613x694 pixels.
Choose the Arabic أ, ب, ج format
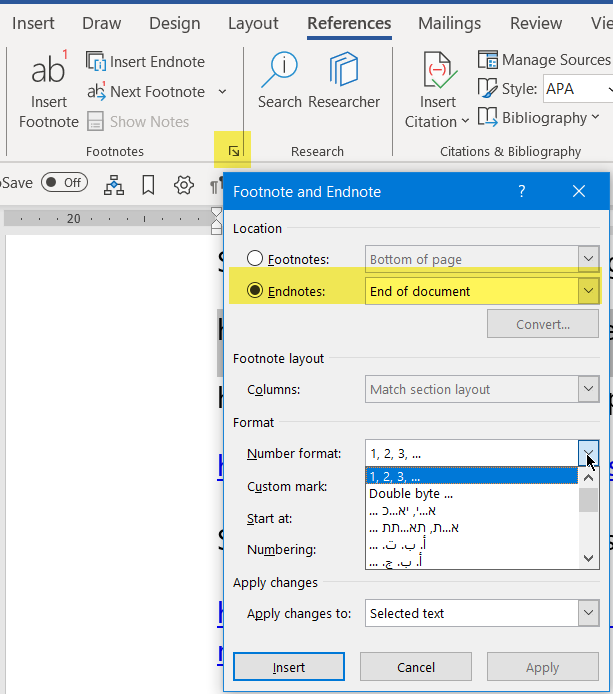pos(472,561)
